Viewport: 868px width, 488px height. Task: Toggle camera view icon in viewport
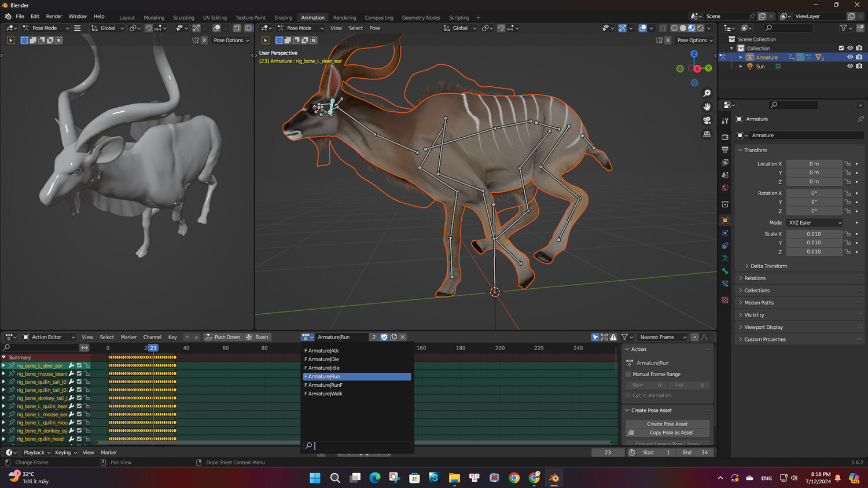coord(707,120)
